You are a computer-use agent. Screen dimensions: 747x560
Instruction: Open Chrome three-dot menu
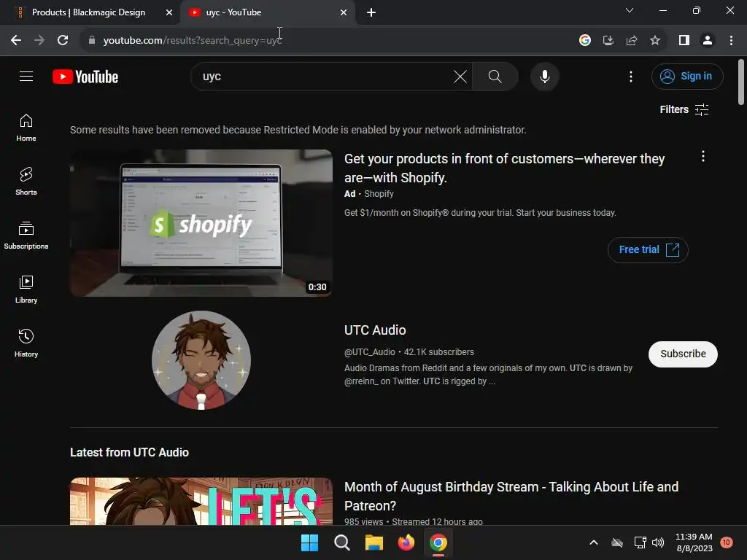point(731,40)
